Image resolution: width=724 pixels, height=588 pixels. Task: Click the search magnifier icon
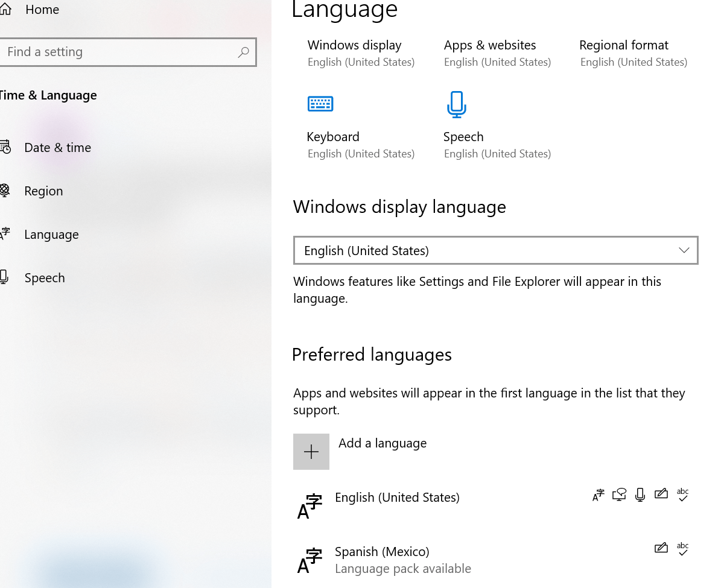point(243,52)
